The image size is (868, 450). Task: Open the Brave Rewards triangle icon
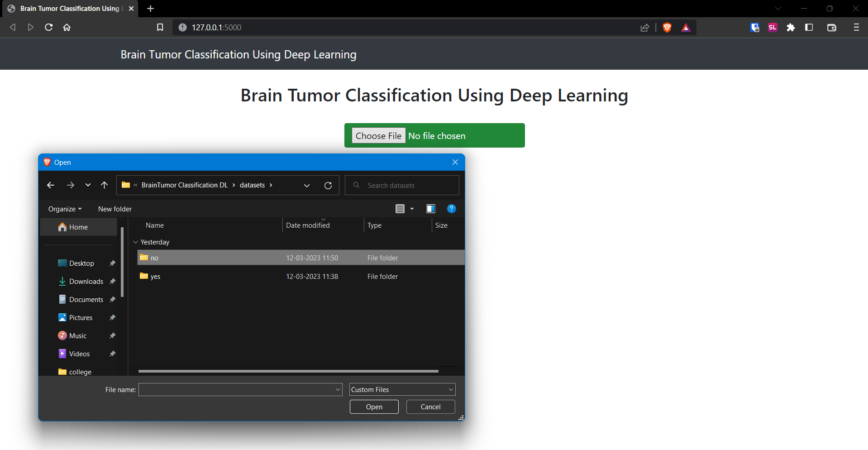[x=686, y=27]
